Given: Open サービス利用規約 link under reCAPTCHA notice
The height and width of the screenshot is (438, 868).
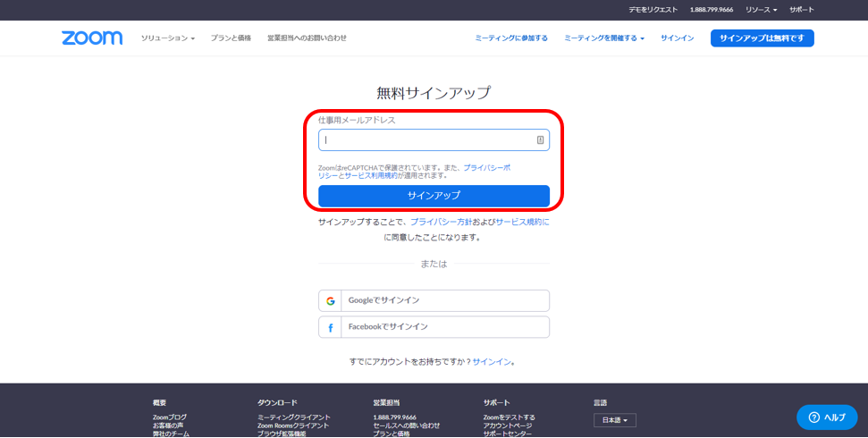Looking at the screenshot, I should pos(371,175).
